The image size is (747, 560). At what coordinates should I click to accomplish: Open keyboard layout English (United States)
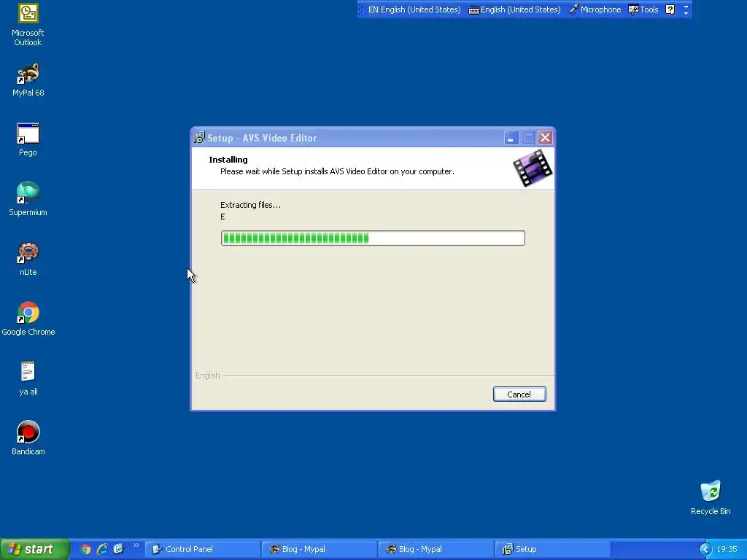point(514,9)
